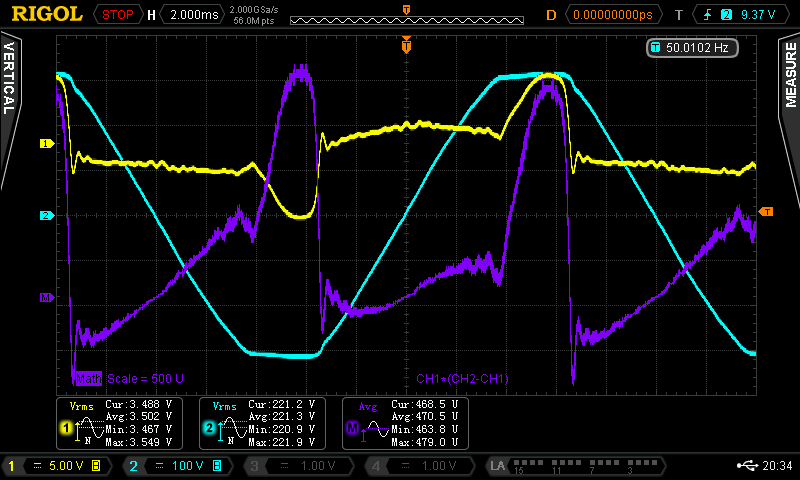Click the CH1 Max: 3.549 V value
800x480 pixels.
(139, 442)
